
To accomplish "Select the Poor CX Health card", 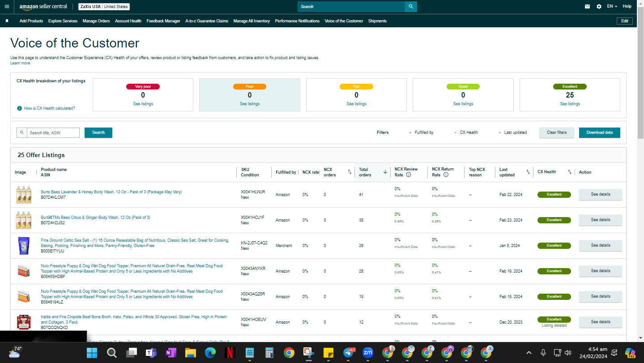I will tap(250, 95).
